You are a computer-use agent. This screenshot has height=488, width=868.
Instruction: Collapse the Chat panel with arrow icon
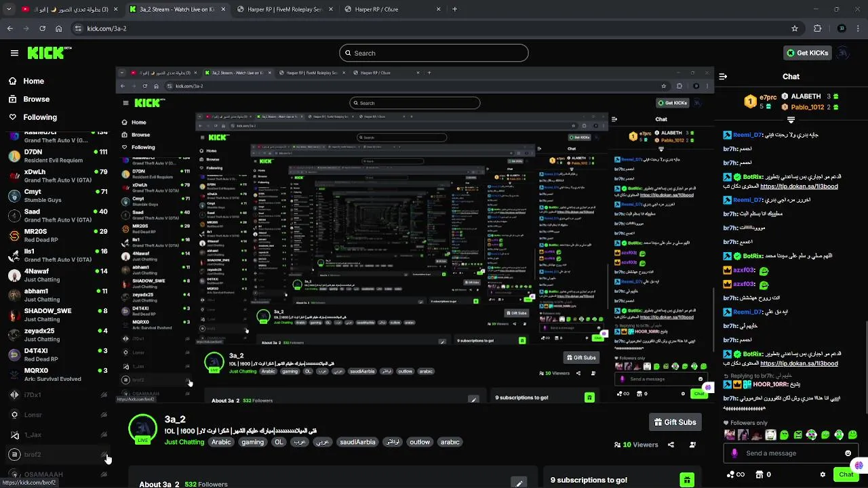point(723,77)
